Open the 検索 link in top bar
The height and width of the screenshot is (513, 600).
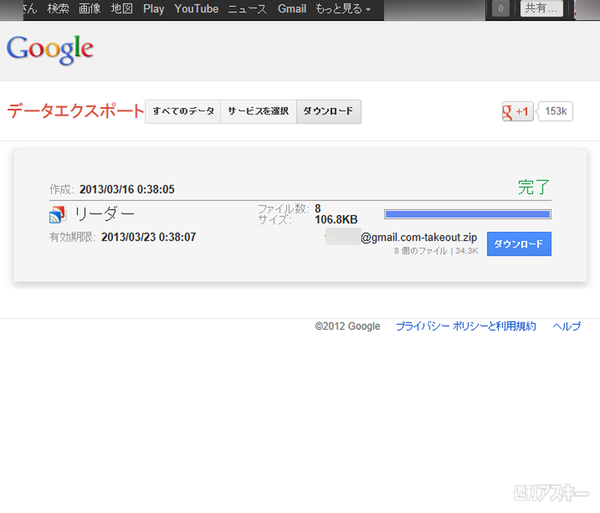(x=58, y=8)
